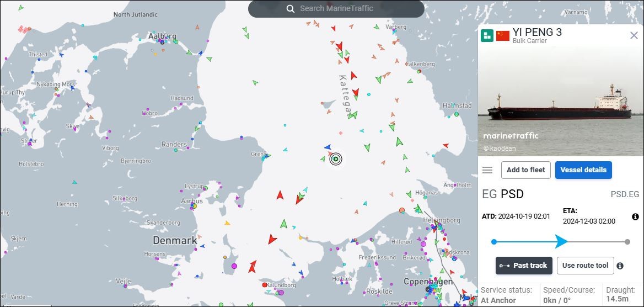This screenshot has width=644, height=307.
Task: Click the PSD.EG reported destination text
Action: [x=625, y=194]
